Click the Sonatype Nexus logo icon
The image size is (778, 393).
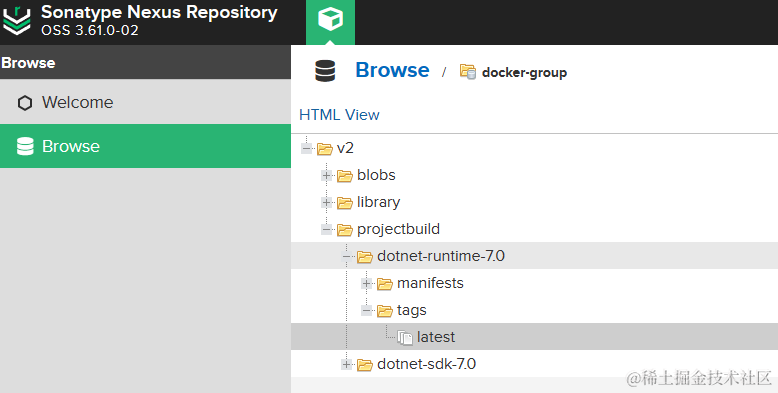coord(17,20)
